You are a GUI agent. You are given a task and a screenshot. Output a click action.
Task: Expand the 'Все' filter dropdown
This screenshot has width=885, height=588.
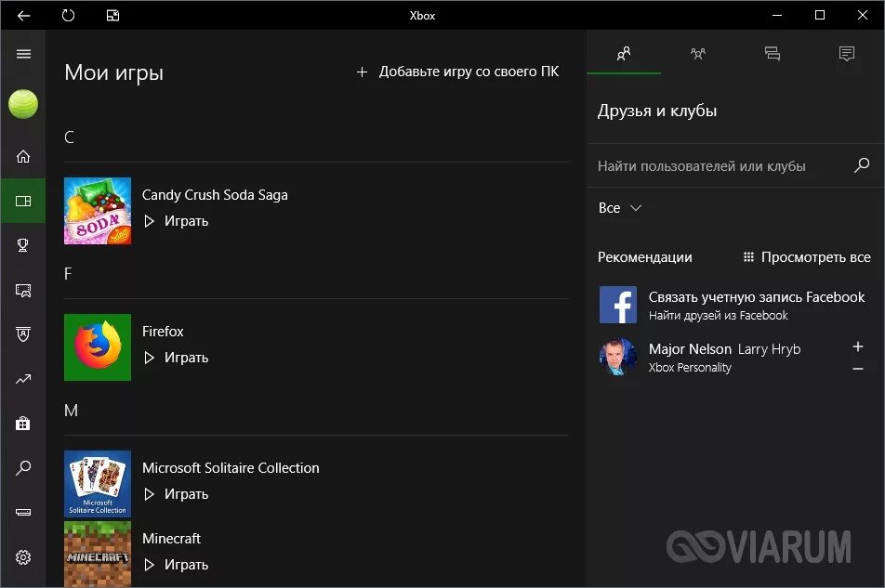(620, 208)
